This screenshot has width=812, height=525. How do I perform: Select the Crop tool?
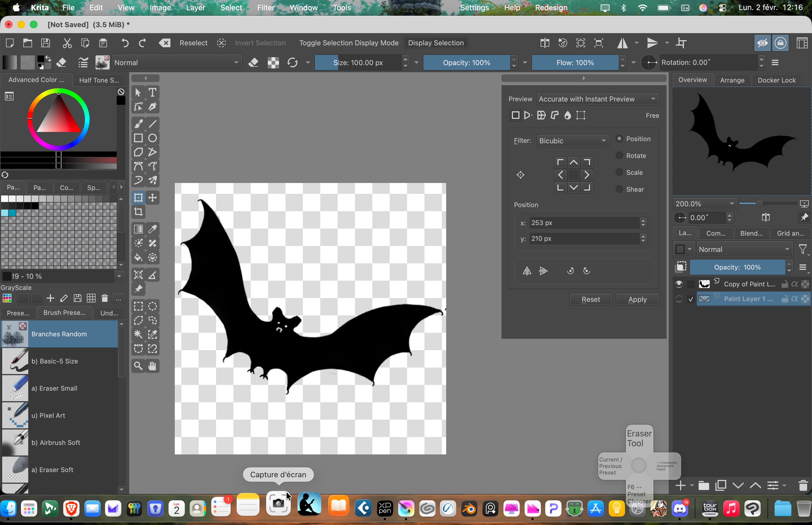(x=138, y=212)
